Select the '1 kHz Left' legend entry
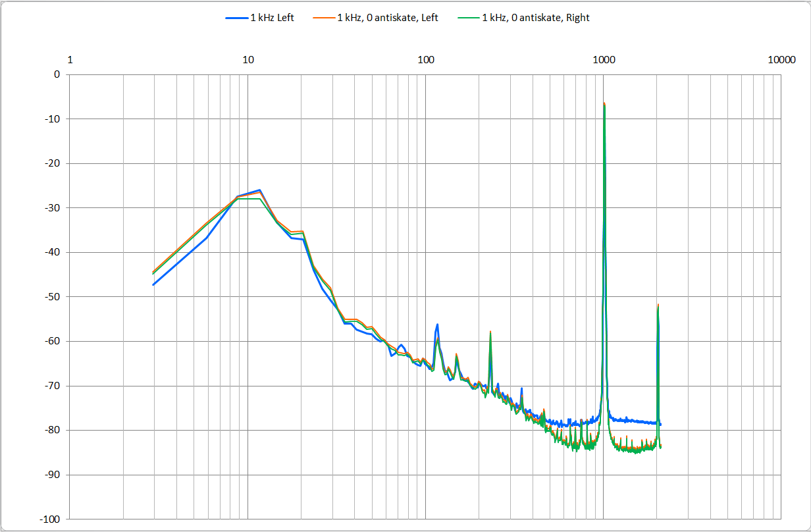The image size is (811, 532). tap(259, 18)
